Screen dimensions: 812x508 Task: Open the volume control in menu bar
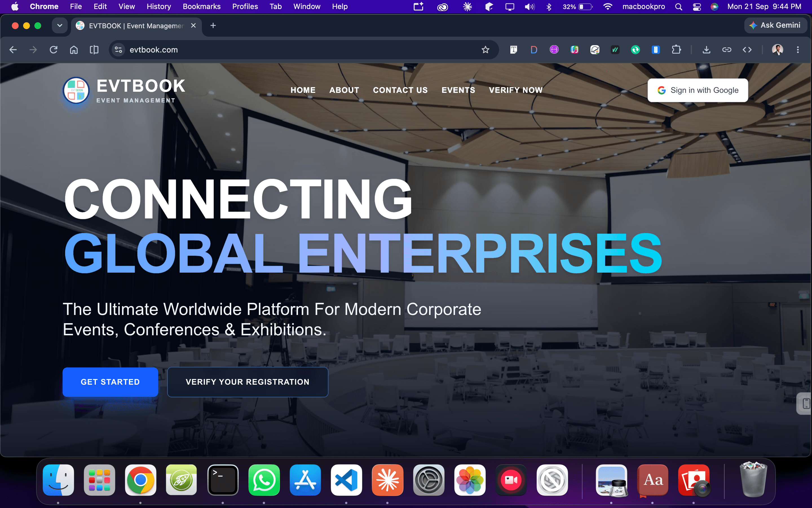[x=529, y=6]
